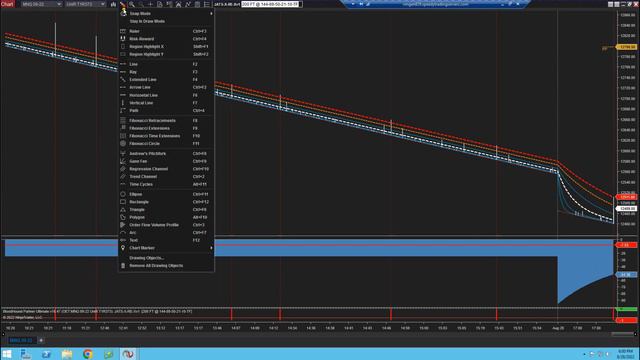Toggle the Data Box toolbar icon
This screenshot has height=360, width=640.
coord(160,4)
